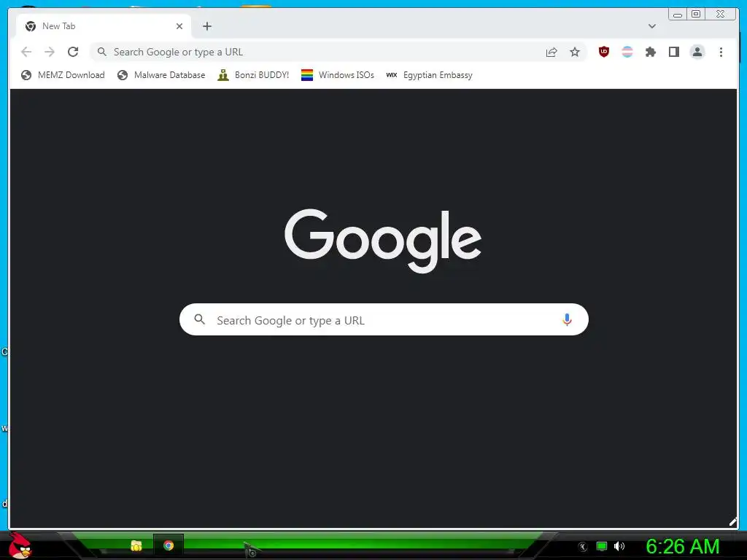Open the Extensions puzzle menu
The width and height of the screenshot is (747, 560).
650,52
